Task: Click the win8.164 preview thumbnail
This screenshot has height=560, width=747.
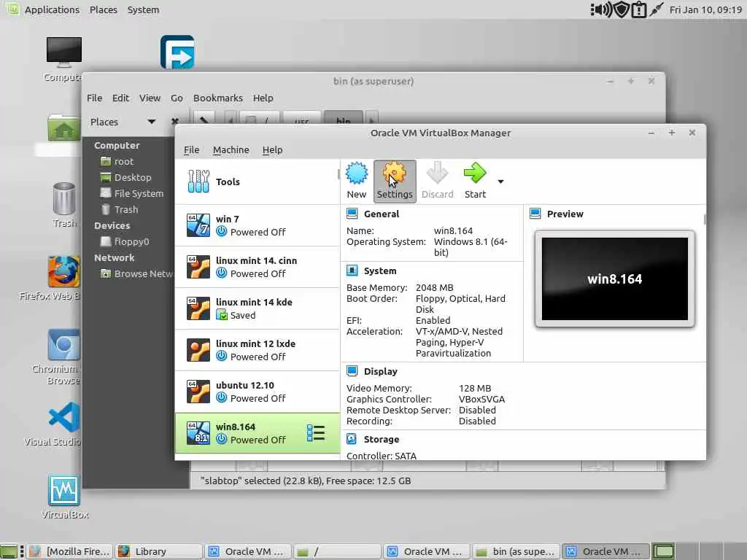Action: pos(614,279)
